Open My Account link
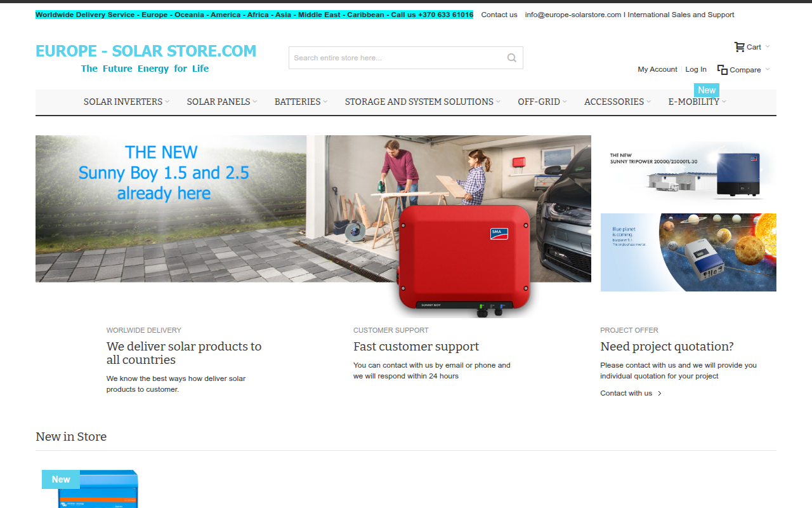812x508 pixels. 657,69
